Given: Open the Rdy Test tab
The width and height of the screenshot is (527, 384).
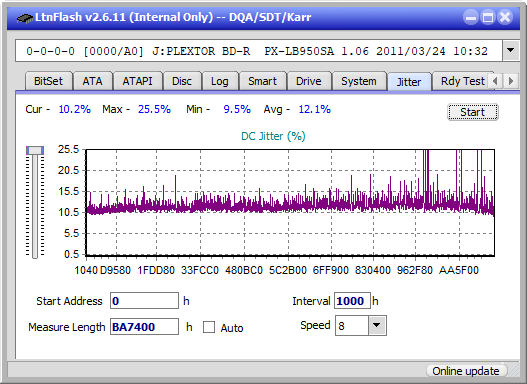Looking at the screenshot, I should 462,81.
